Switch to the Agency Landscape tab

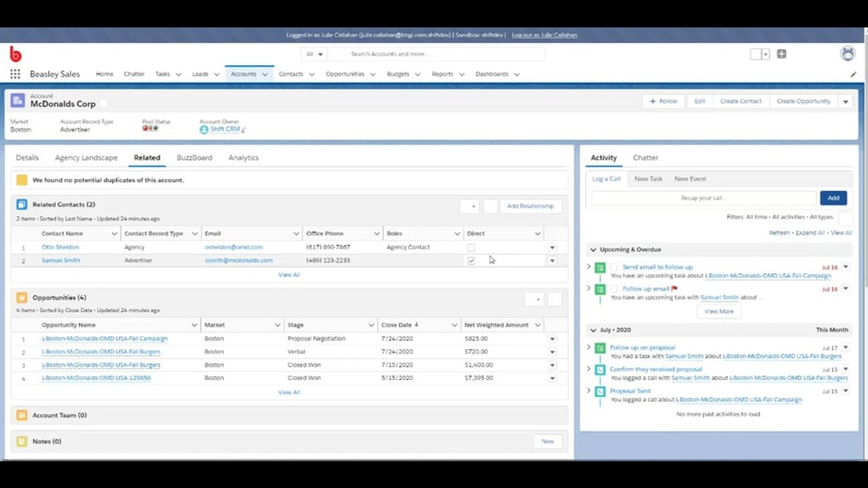(86, 158)
